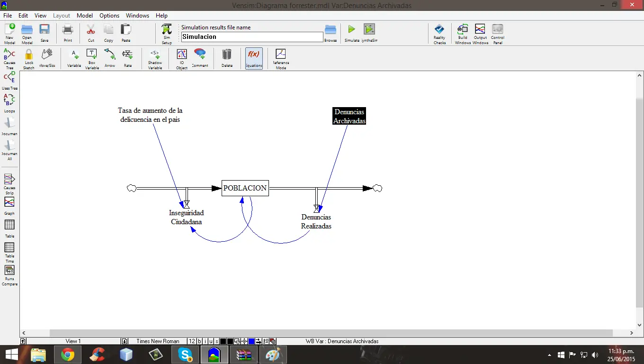Open the Runs Compare tool
This screenshot has width=644, height=364.
9,275
